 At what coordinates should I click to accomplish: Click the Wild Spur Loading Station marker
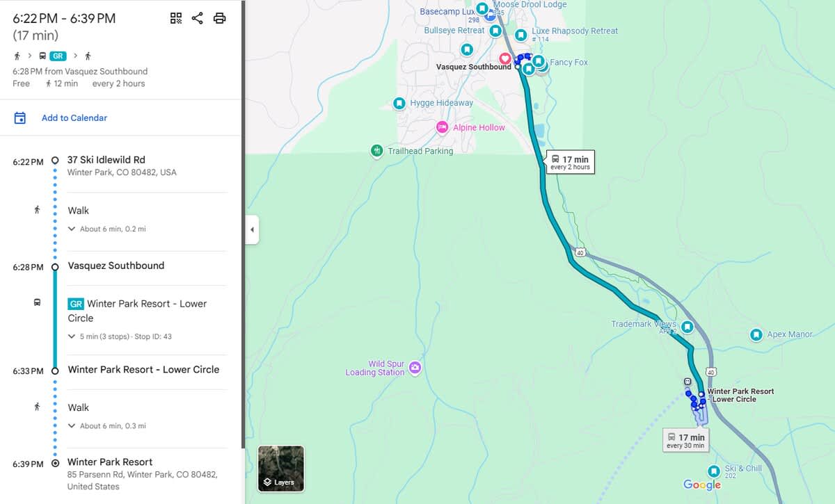coord(415,368)
